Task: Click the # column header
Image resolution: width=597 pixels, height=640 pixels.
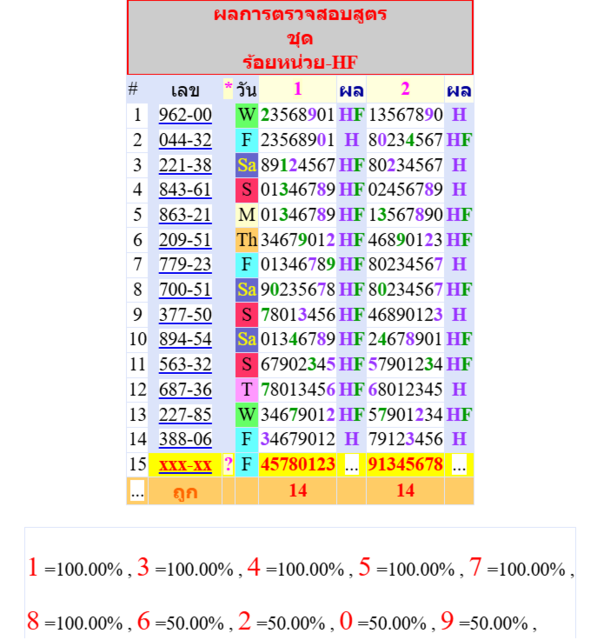Action: [x=133, y=89]
